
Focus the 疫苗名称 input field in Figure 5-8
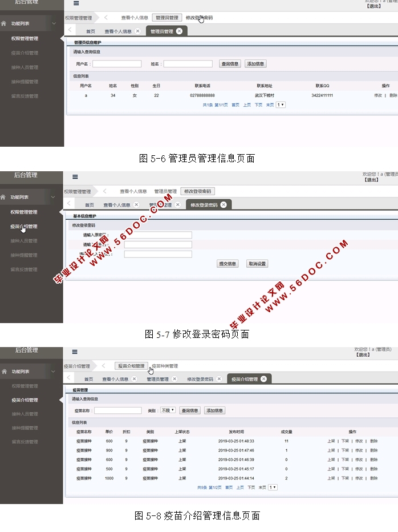coord(117,410)
